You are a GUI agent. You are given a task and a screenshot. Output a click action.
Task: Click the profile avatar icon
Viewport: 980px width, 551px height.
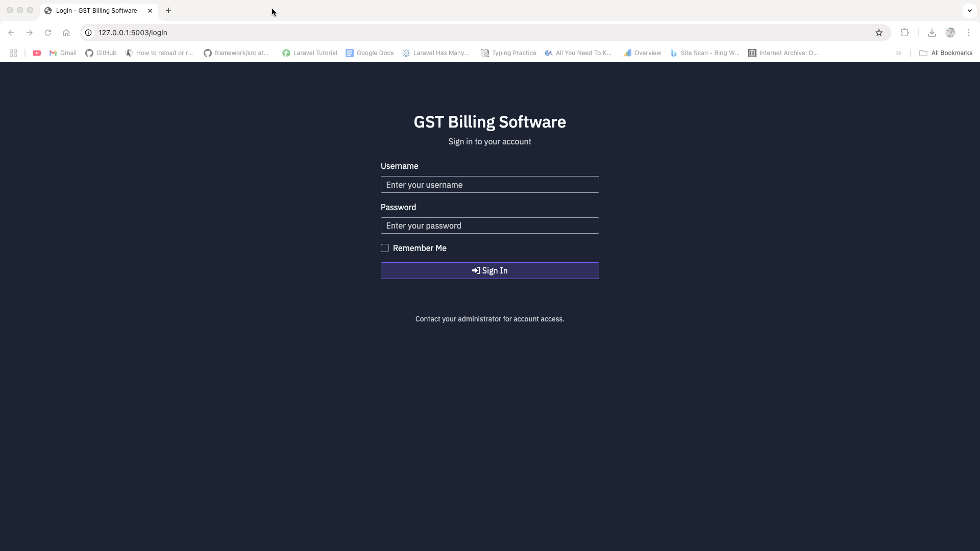coord(950,33)
